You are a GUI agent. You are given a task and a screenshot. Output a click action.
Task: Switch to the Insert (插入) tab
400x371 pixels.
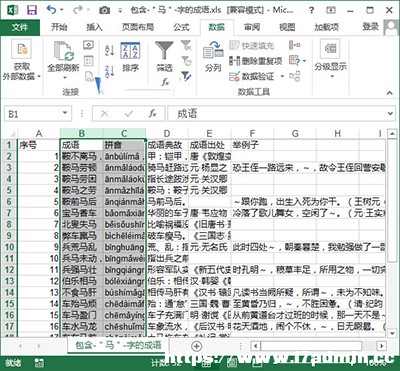click(x=94, y=27)
